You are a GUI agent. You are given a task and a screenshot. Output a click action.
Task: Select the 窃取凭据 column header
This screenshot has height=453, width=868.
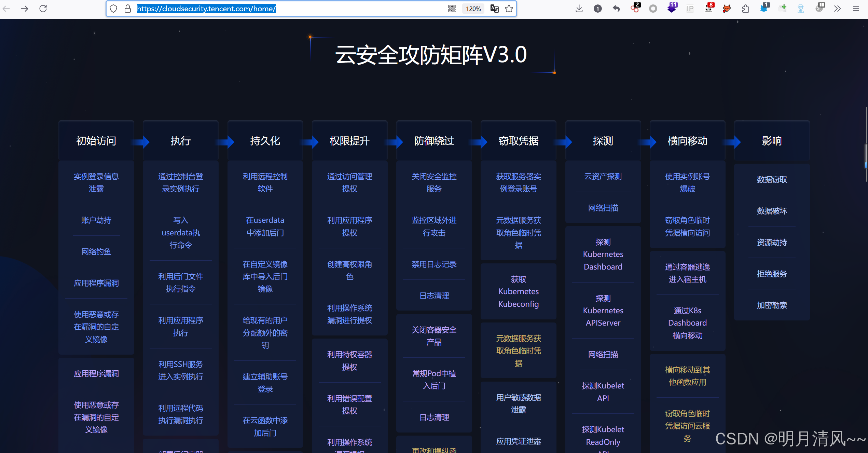tap(519, 141)
